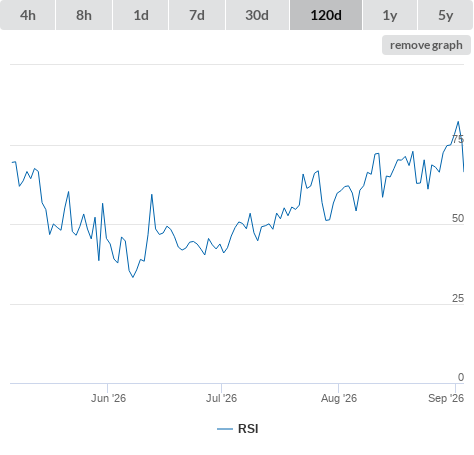Click the remove graph button
The width and height of the screenshot is (474, 455).
(426, 45)
